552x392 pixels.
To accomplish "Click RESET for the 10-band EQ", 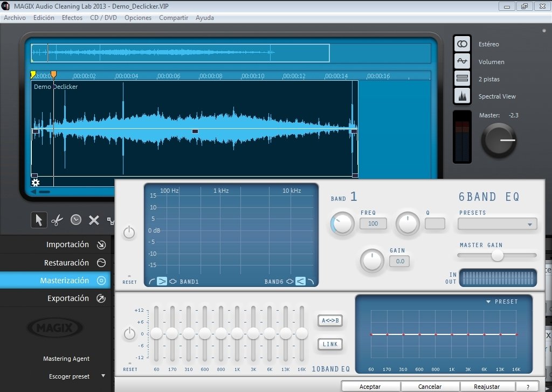I will tap(130, 369).
